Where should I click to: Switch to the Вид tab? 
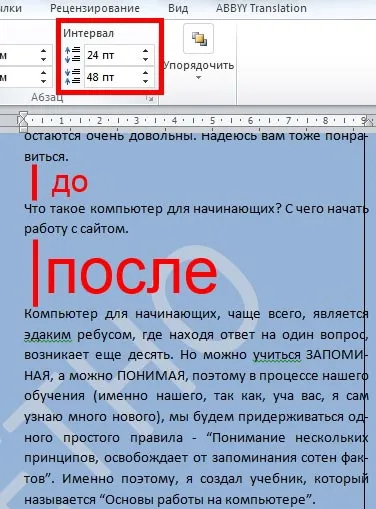point(178,8)
